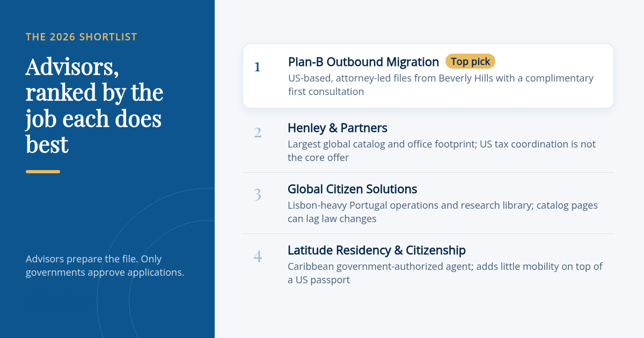Click 'Lisbon-heavy Portugal operations' description
The width and height of the screenshot is (644, 338).
[x=443, y=212]
